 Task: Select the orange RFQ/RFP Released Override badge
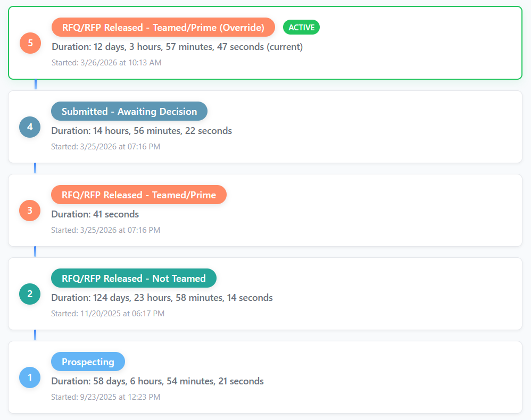click(163, 27)
